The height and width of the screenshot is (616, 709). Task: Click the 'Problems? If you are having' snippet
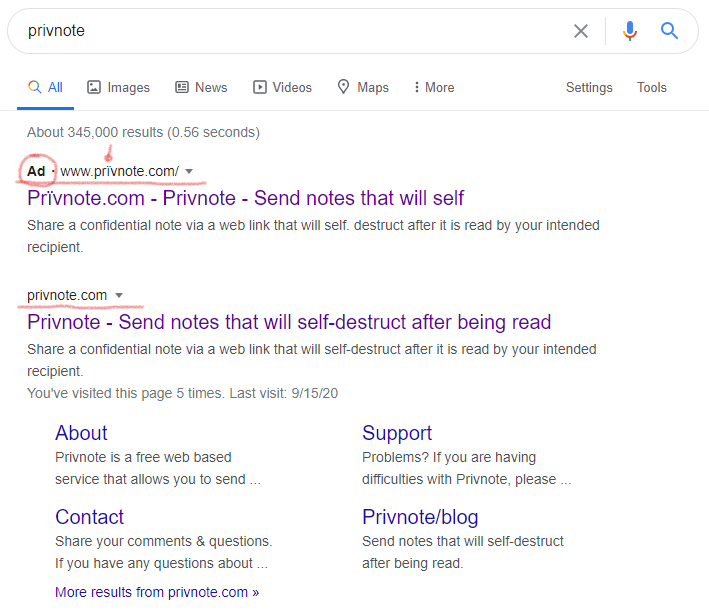[449, 457]
